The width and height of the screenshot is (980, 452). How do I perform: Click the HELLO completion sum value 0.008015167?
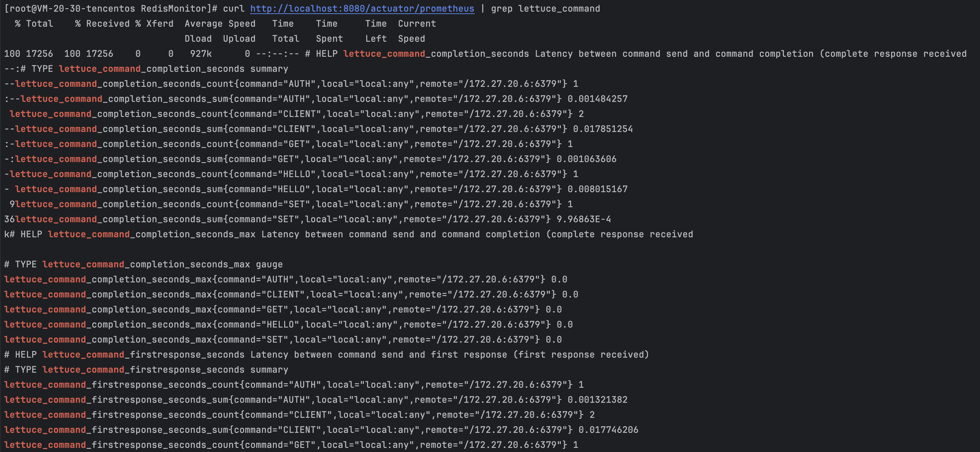[x=597, y=189]
